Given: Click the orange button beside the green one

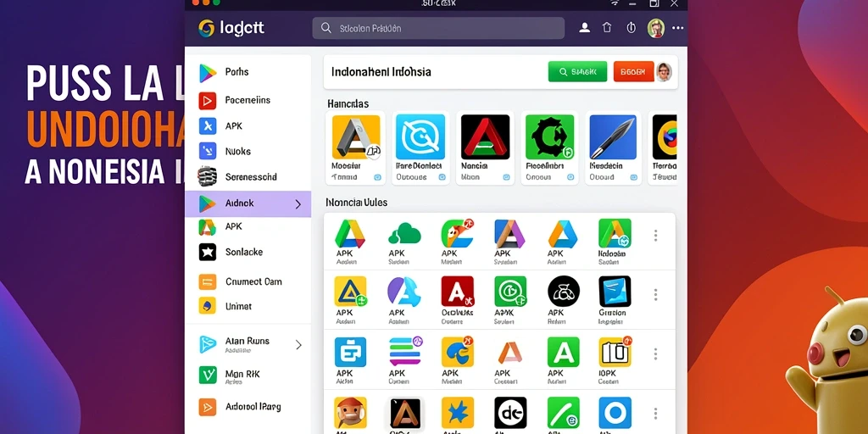Looking at the screenshot, I should pos(633,71).
